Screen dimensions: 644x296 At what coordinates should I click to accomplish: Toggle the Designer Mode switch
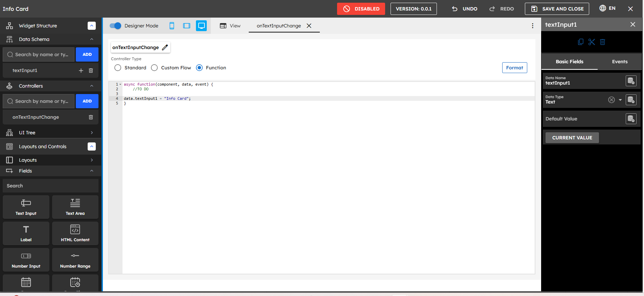[115, 26]
